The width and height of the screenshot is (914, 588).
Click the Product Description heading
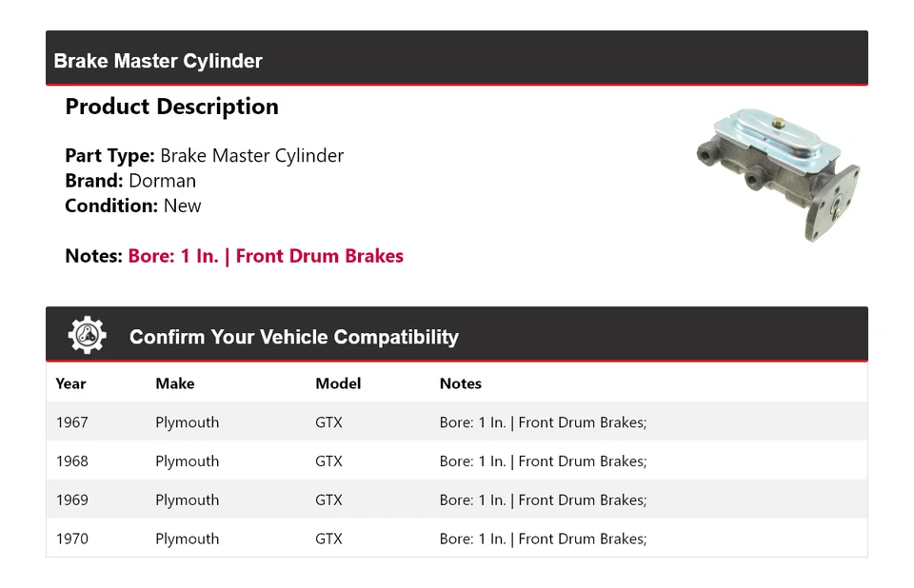(171, 107)
